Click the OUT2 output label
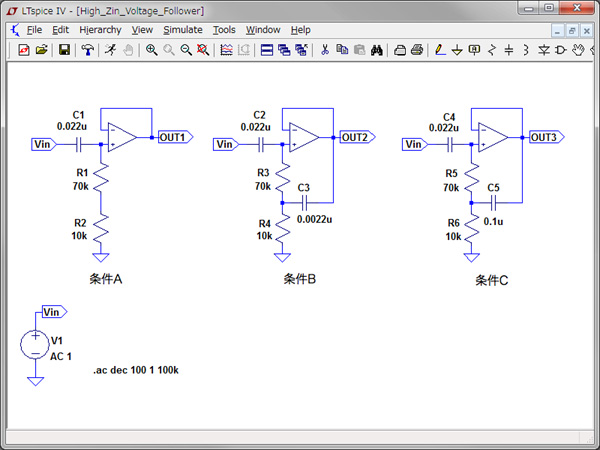The height and width of the screenshot is (450, 600). point(355,137)
